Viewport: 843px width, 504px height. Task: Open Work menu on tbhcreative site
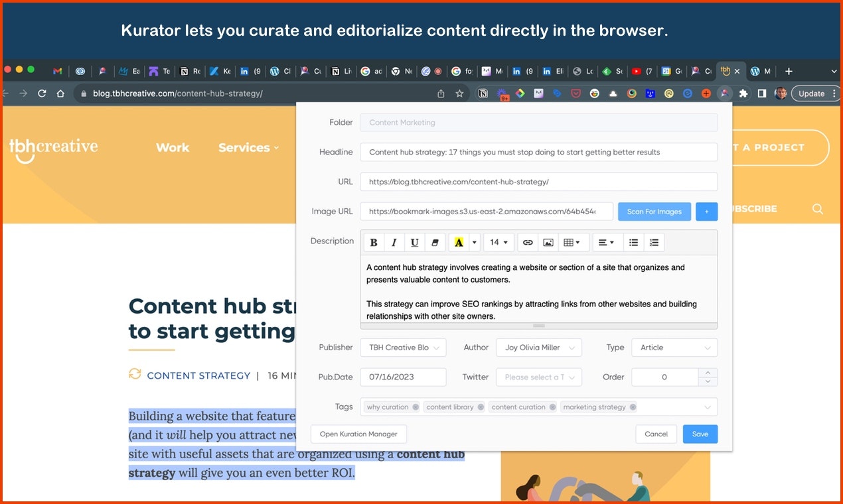tap(173, 147)
